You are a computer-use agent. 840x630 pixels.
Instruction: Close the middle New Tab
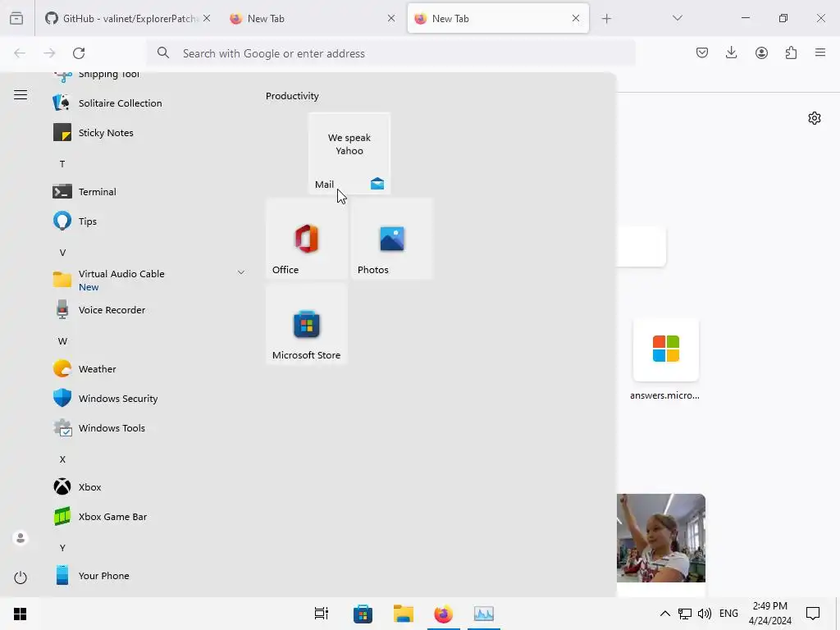click(x=391, y=18)
